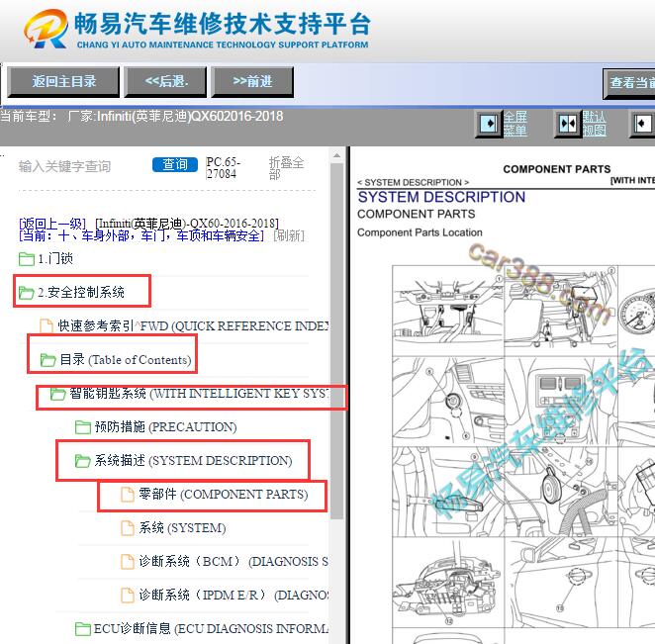
Task: Collapse the 目录 Table of Contents folder icon
Action: (x=48, y=359)
